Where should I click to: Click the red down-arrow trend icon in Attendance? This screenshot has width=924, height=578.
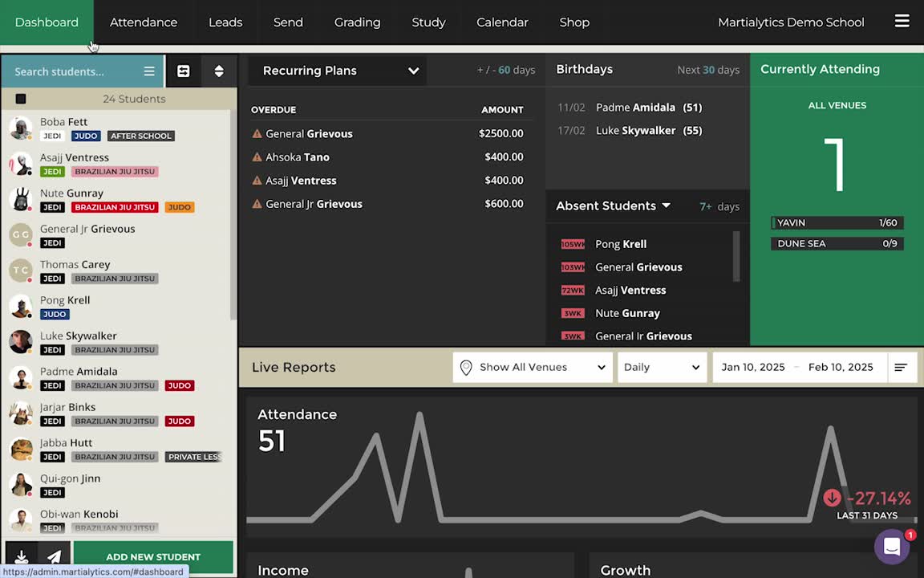[x=832, y=498]
